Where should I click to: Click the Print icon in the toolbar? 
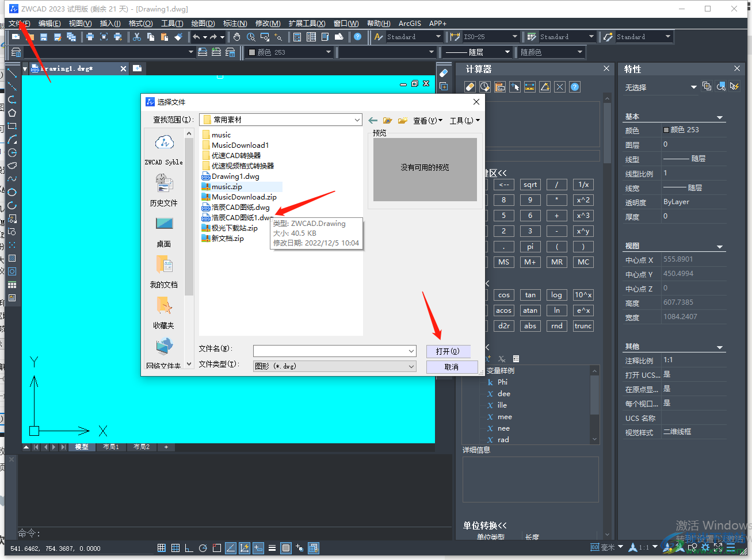point(90,37)
